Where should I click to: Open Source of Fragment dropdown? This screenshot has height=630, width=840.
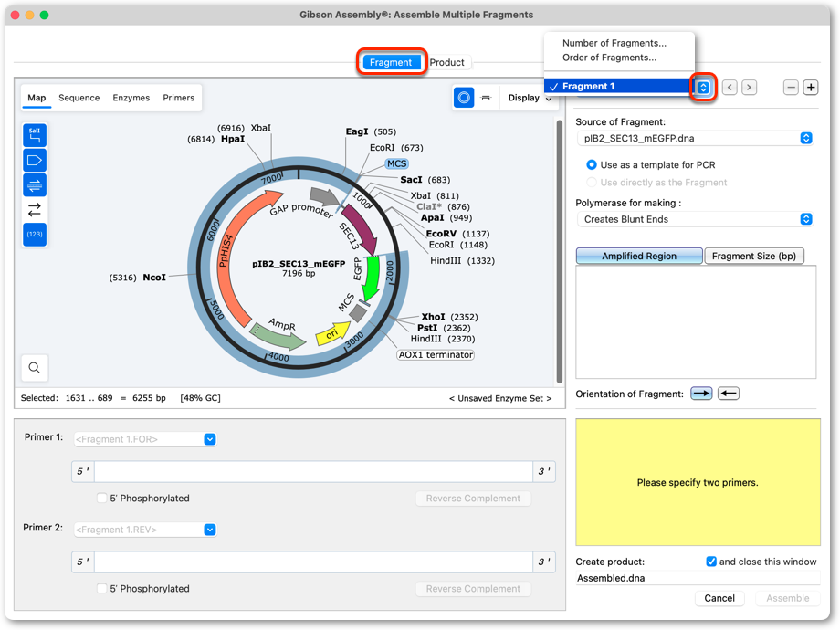[x=696, y=138]
